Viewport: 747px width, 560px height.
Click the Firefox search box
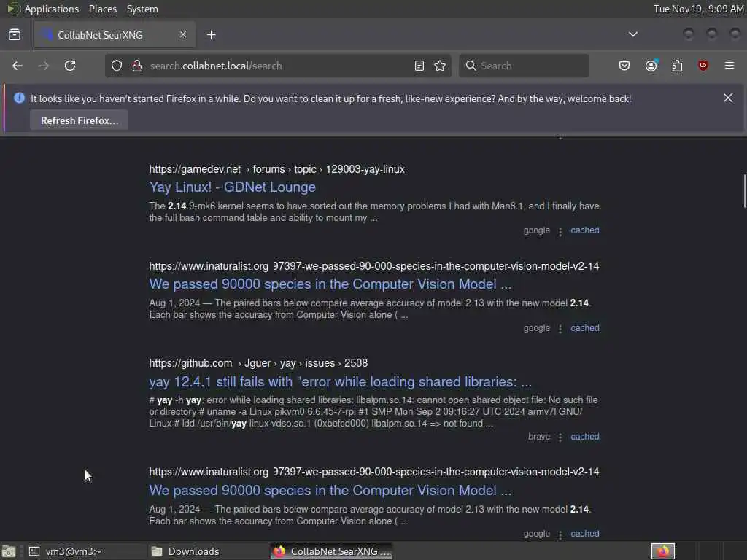click(524, 66)
